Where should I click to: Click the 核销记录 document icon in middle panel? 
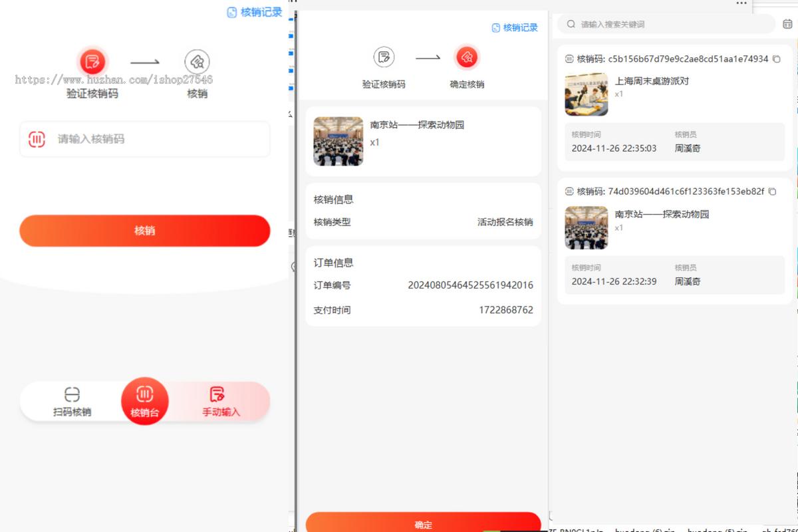coord(496,27)
